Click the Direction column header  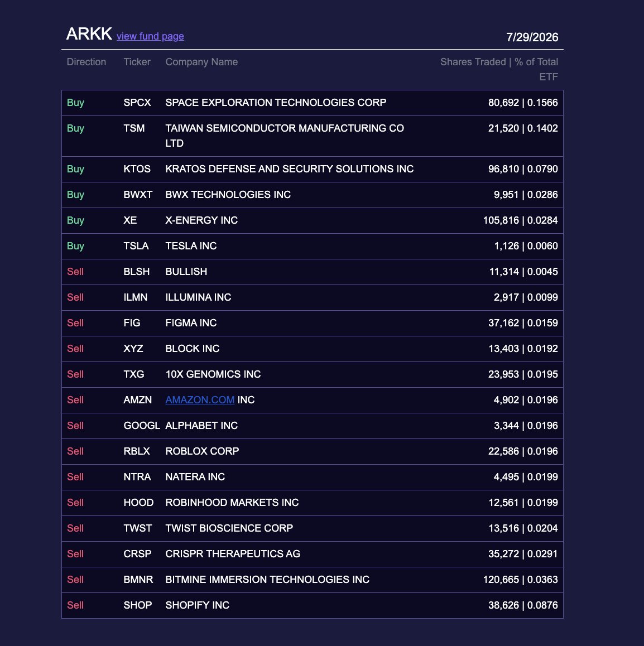tap(86, 62)
